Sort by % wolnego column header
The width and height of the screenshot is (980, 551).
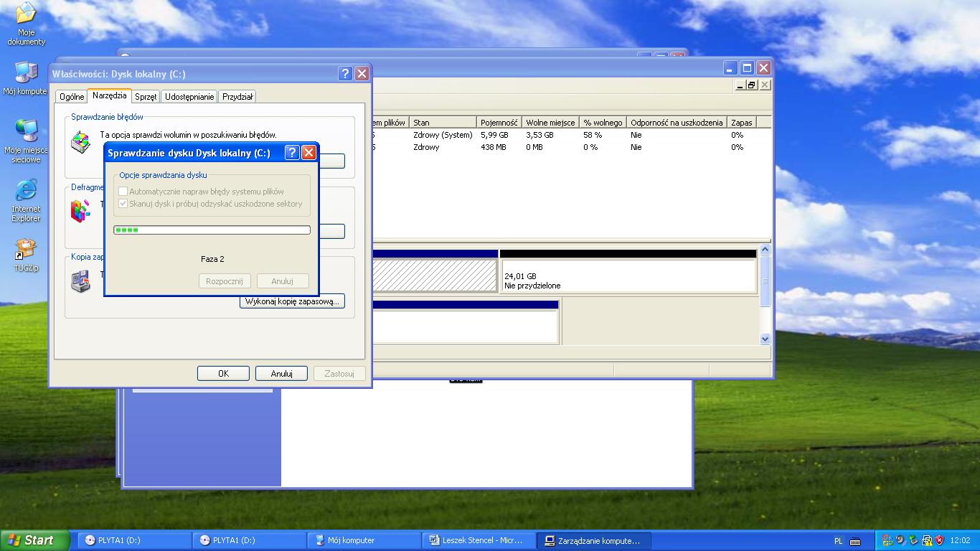click(603, 123)
